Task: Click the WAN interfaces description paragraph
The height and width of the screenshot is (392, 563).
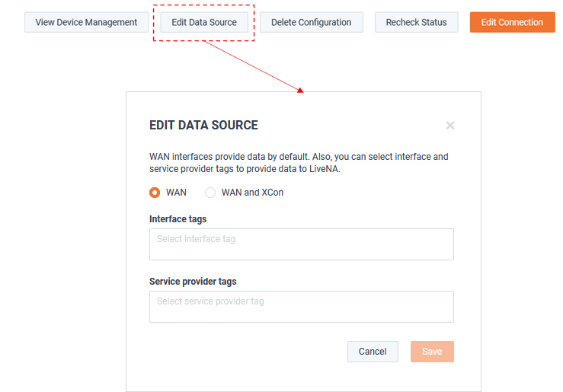Action: 299,163
